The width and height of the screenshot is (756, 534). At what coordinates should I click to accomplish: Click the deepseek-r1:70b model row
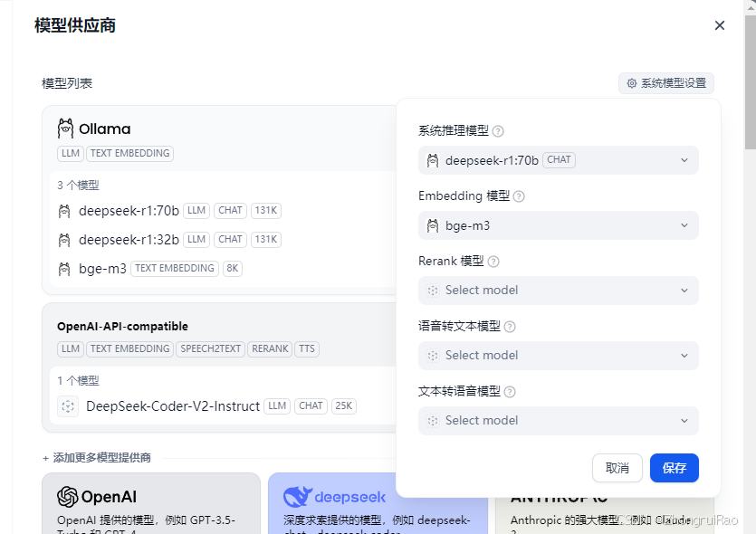tap(169, 211)
